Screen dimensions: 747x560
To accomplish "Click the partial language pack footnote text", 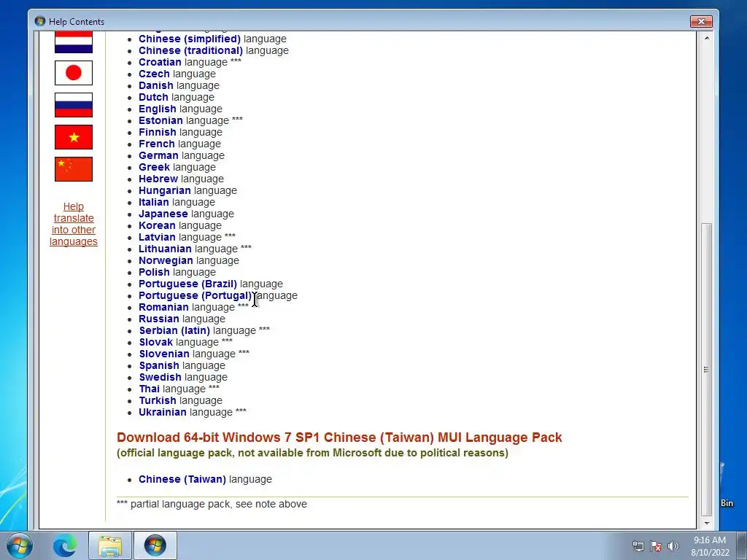I will (x=212, y=504).
